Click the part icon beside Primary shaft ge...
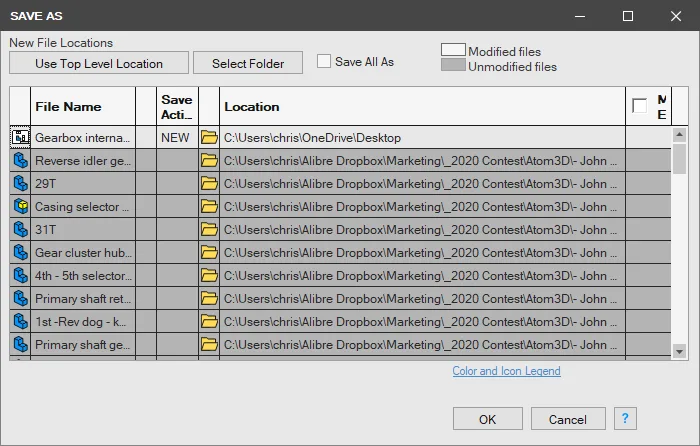The image size is (700, 446). tap(21, 344)
